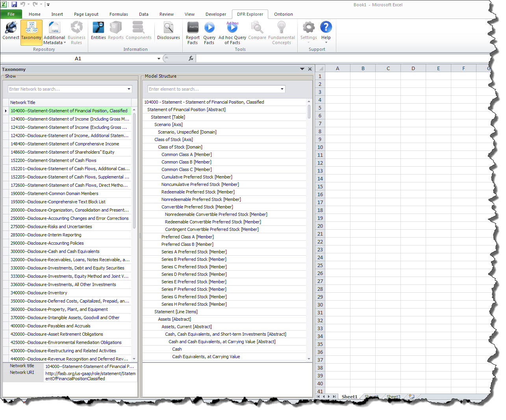Click the Compare tool icon
The width and height of the screenshot is (506, 420).
tap(257, 28)
